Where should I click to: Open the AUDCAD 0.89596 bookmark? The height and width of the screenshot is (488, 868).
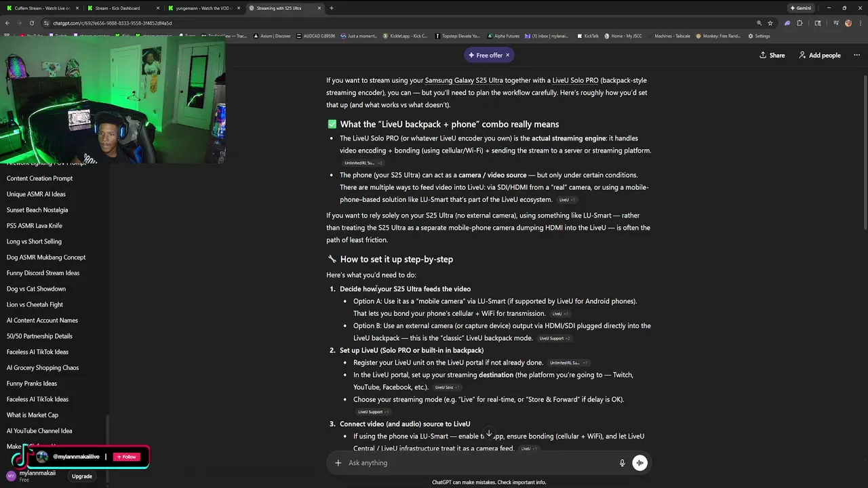[x=315, y=36]
